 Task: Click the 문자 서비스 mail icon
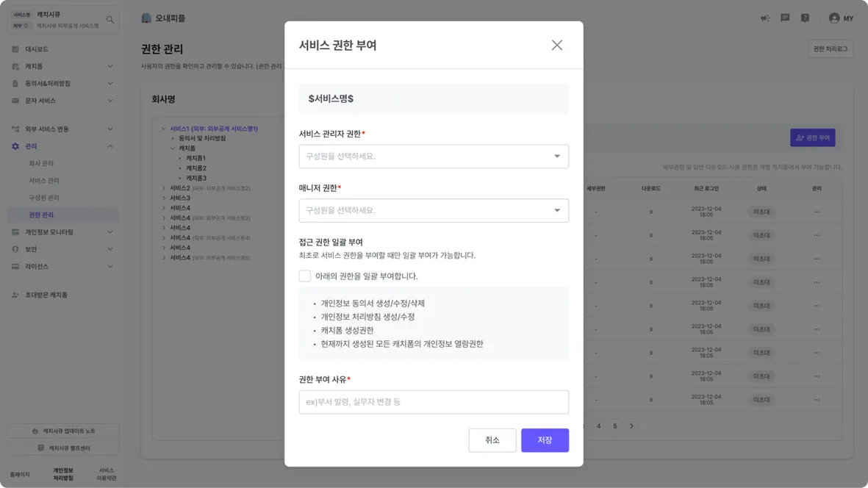pyautogui.click(x=15, y=101)
